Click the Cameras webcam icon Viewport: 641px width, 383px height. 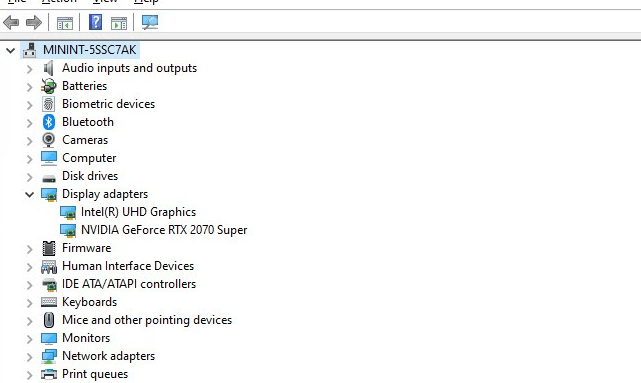[x=49, y=140]
